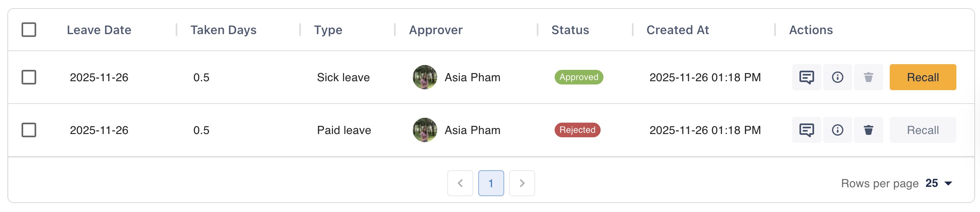Open comments for the Paid leave request

806,130
